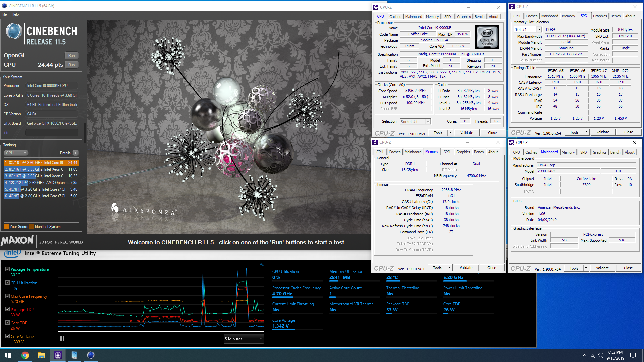Toggle the Package Temperature checkbox
Image resolution: width=644 pixels, height=362 pixels.
(7, 269)
